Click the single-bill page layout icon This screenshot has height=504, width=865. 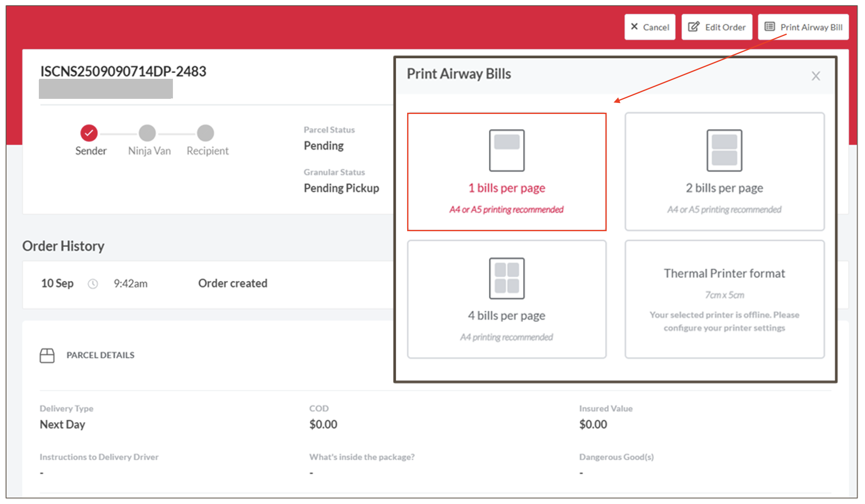pyautogui.click(x=506, y=150)
